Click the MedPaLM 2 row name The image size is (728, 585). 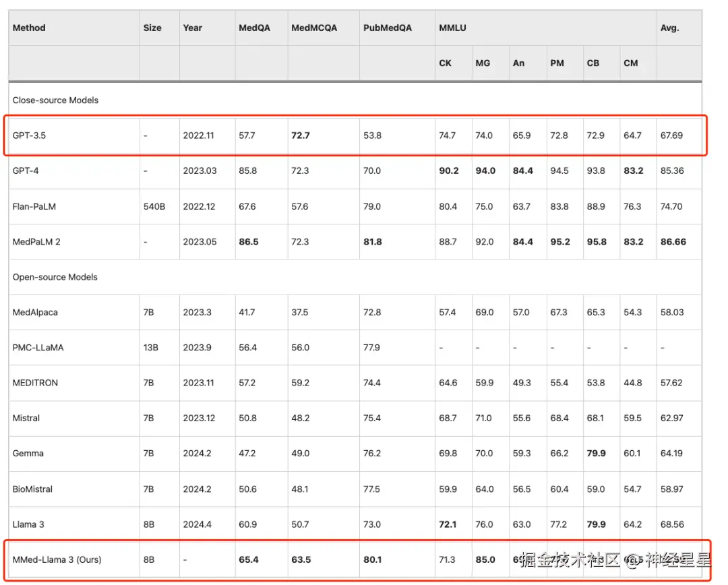(x=36, y=242)
